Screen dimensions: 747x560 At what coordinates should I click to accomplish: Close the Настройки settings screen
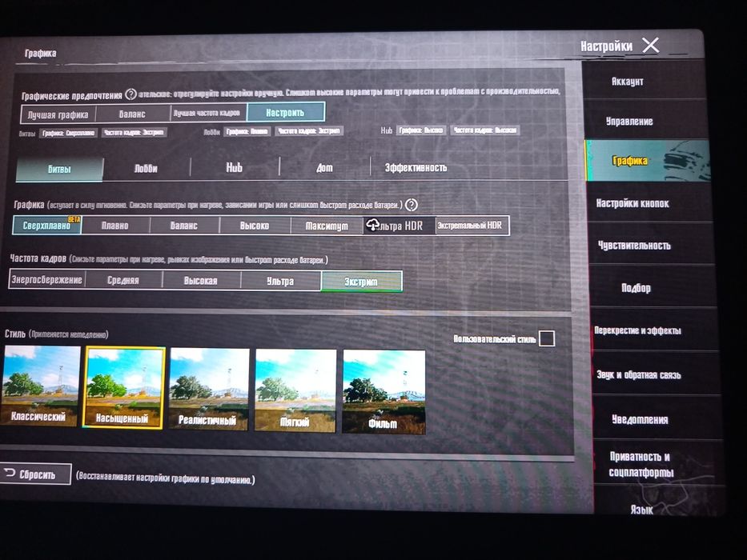point(650,46)
